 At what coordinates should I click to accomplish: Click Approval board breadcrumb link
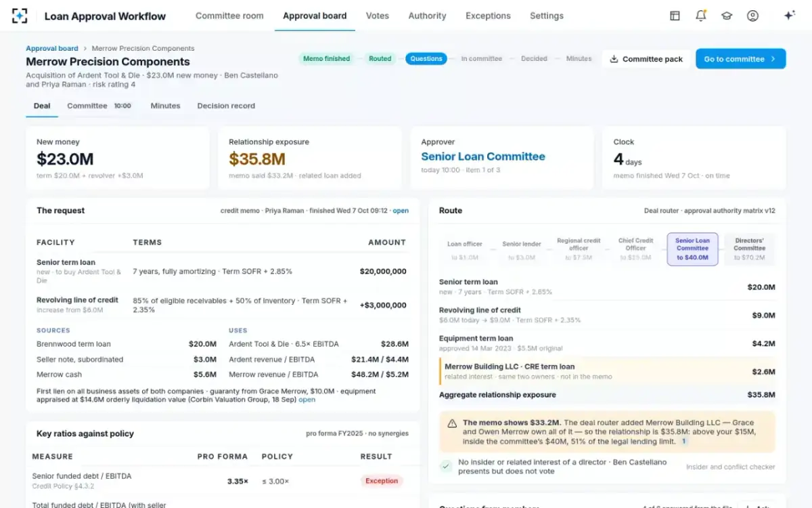(52, 48)
